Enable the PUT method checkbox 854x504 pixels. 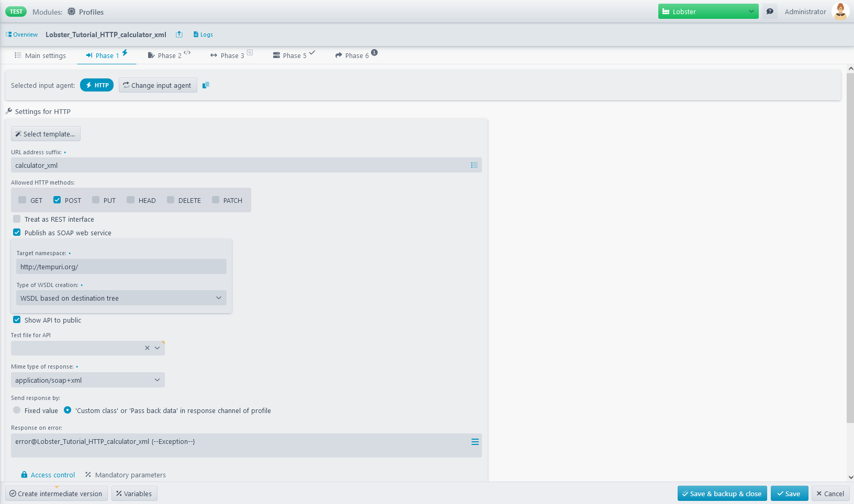(x=96, y=200)
